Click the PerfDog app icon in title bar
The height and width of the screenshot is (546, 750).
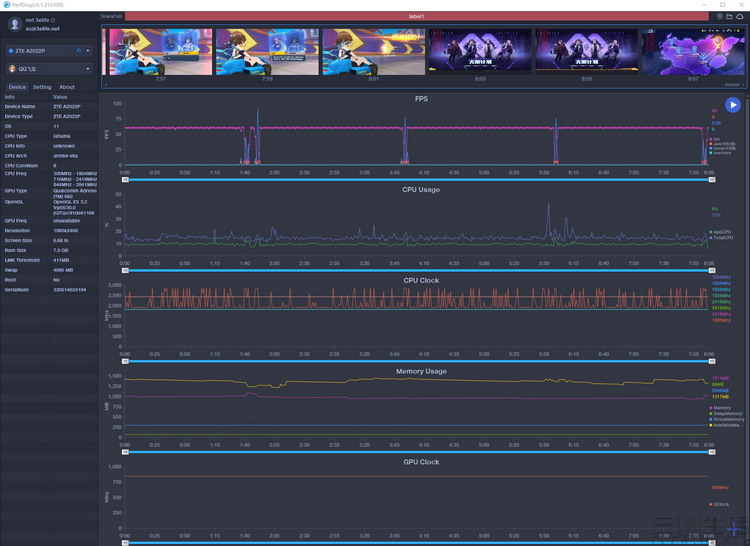(x=6, y=5)
